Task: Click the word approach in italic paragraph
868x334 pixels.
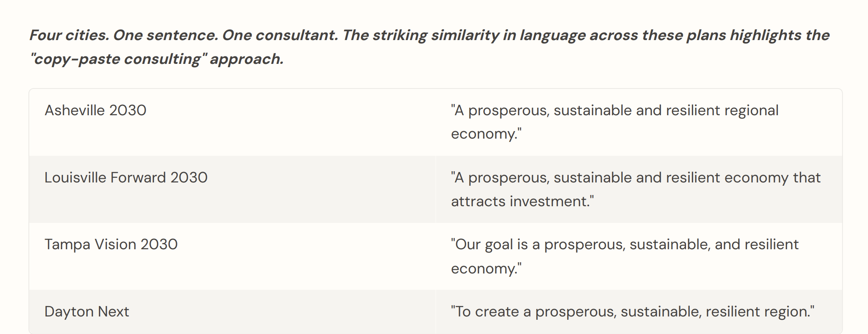Action: tap(247, 59)
